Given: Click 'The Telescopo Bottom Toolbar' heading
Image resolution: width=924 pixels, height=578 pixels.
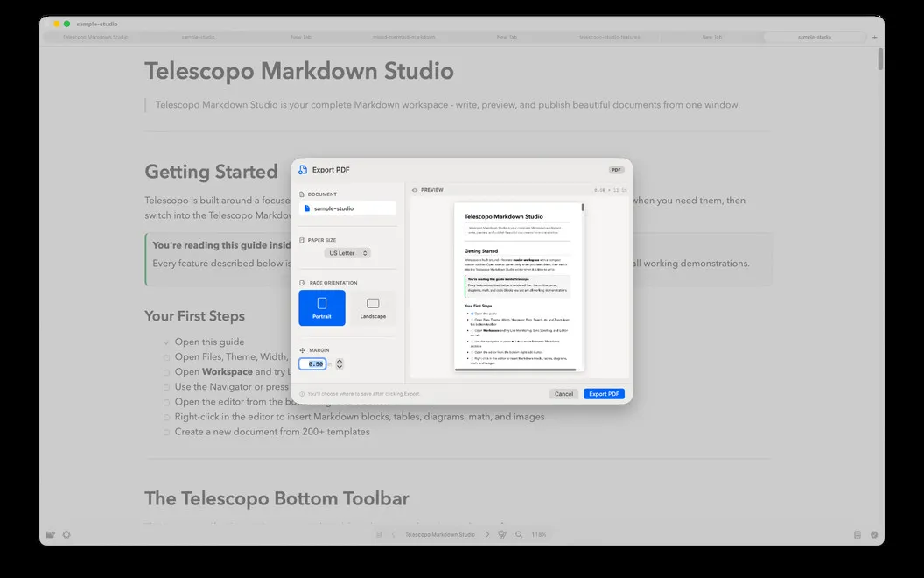Looking at the screenshot, I should 277,498.
